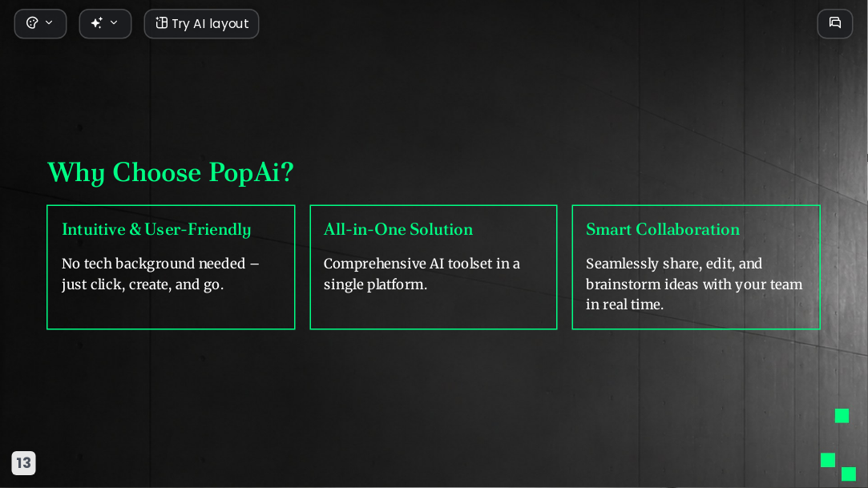Click the slide number 13 badge
868x488 pixels.
point(24,462)
